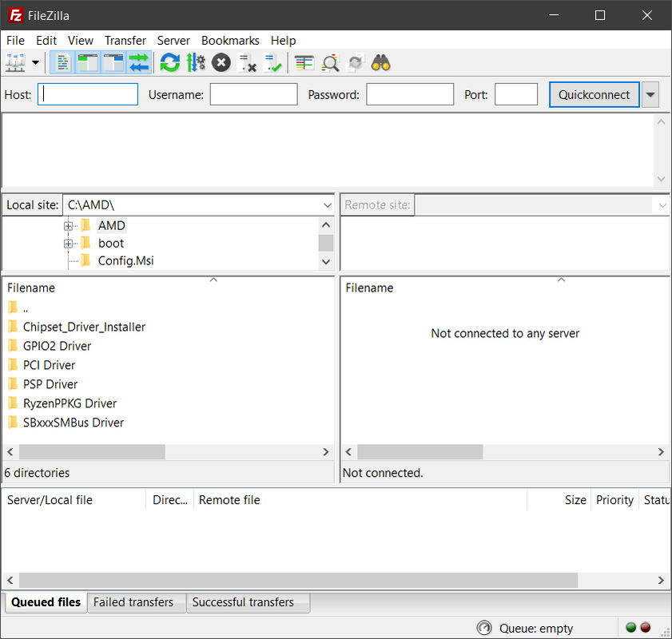672x639 pixels.
Task: Focus the Port input field
Action: click(x=516, y=94)
